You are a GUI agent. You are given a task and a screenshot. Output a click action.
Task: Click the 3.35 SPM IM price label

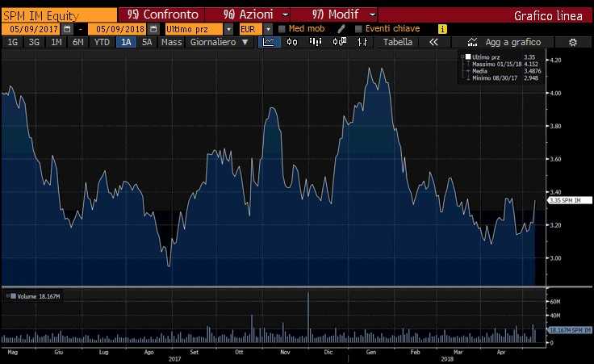(570, 200)
